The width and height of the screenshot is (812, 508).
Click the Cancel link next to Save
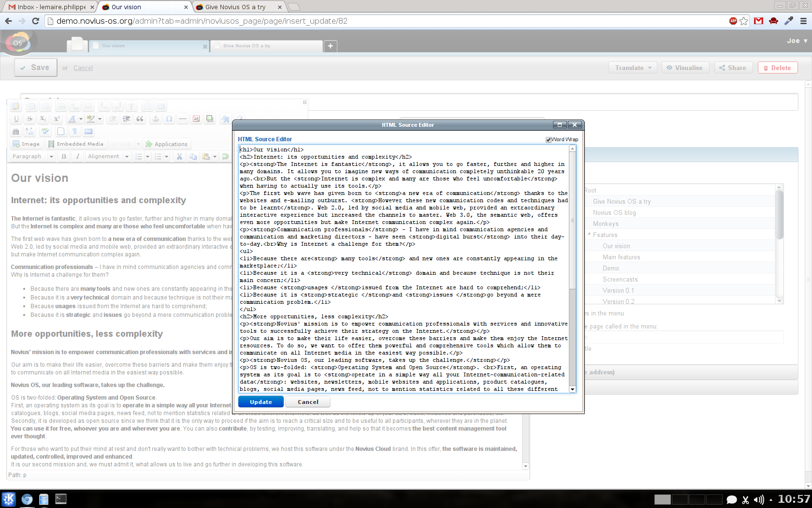coord(83,68)
